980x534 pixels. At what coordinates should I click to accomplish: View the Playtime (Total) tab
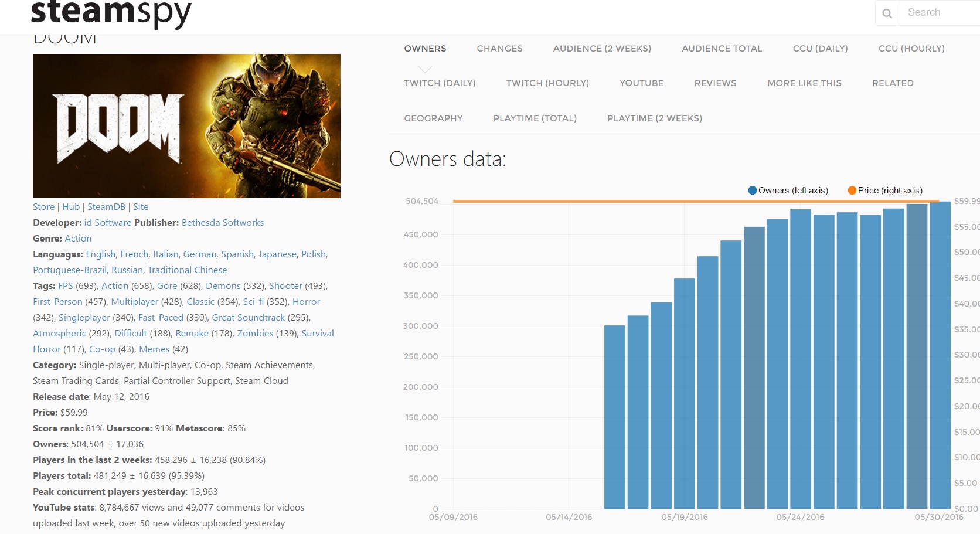coord(535,118)
